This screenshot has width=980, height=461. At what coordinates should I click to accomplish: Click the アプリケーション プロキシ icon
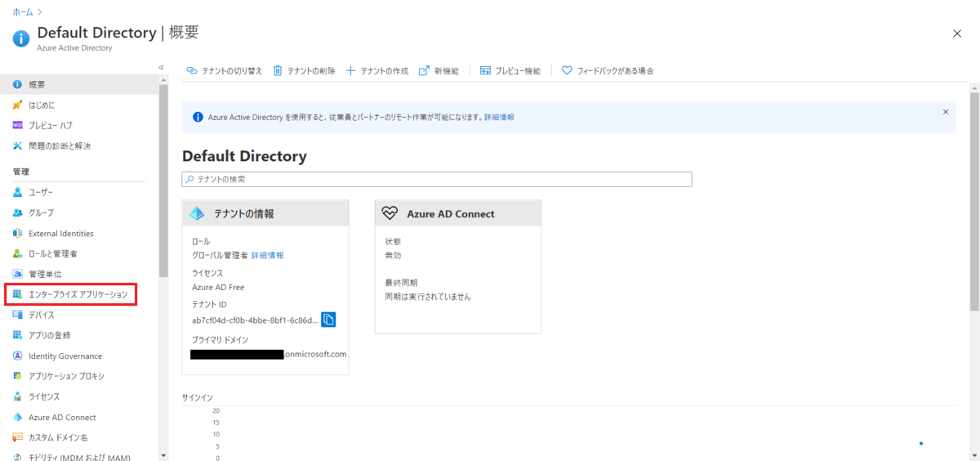point(18,376)
